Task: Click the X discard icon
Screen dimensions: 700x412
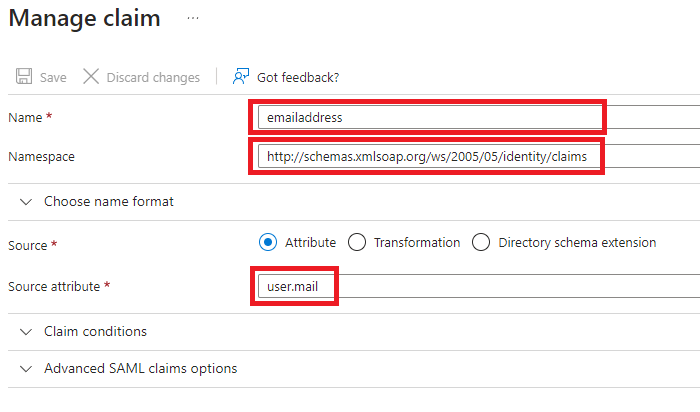Action: point(91,77)
